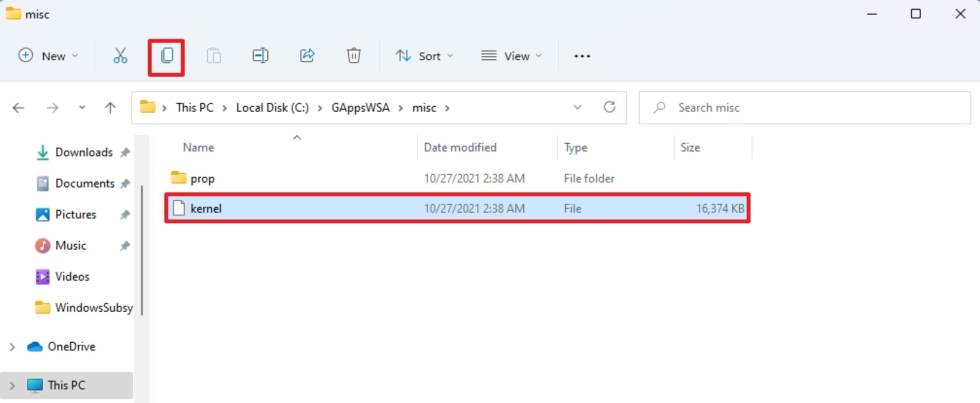The height and width of the screenshot is (403, 980).
Task: Select Local Disk (C:) breadcrumb
Action: 272,107
